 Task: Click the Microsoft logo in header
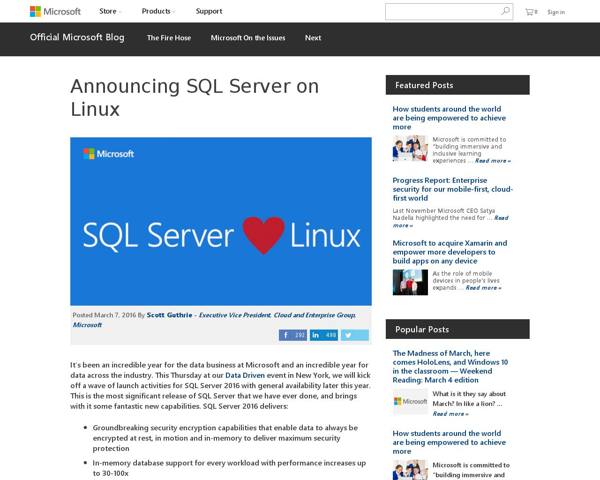55,12
